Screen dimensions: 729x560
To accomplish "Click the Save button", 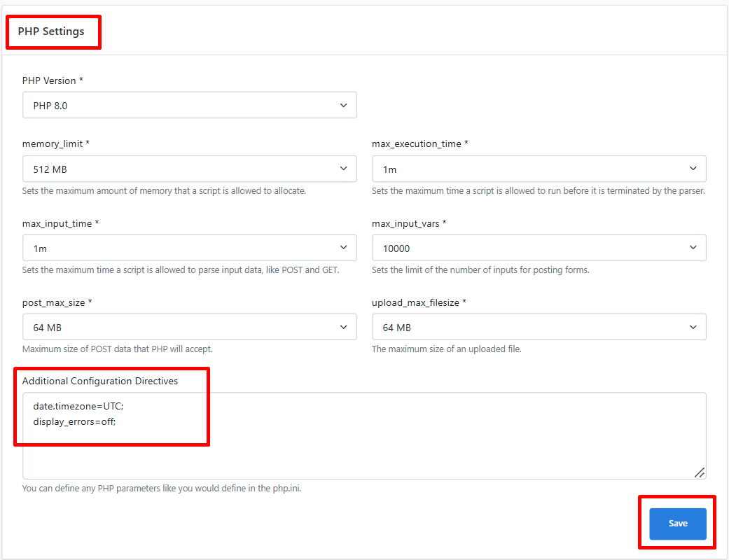I will (x=677, y=524).
